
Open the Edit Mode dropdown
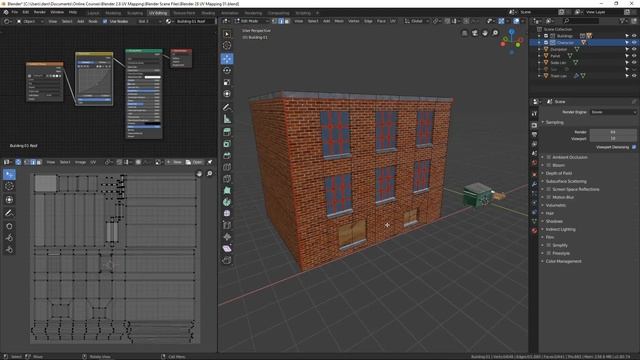coord(251,21)
